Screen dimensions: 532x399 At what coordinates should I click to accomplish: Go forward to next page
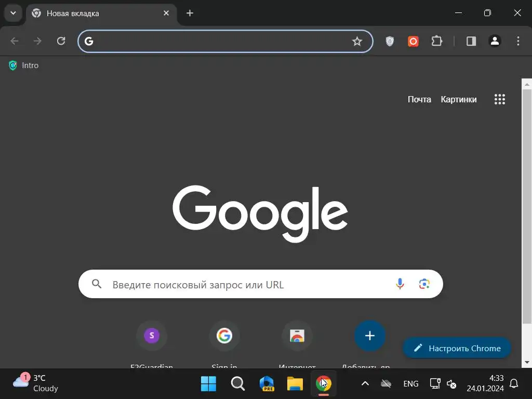37,41
